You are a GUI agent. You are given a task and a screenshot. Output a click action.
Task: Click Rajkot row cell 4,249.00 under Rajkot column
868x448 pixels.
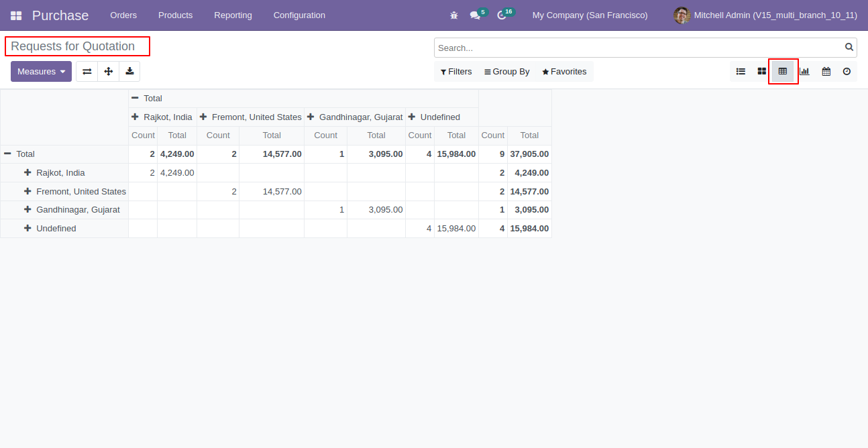pyautogui.click(x=177, y=173)
